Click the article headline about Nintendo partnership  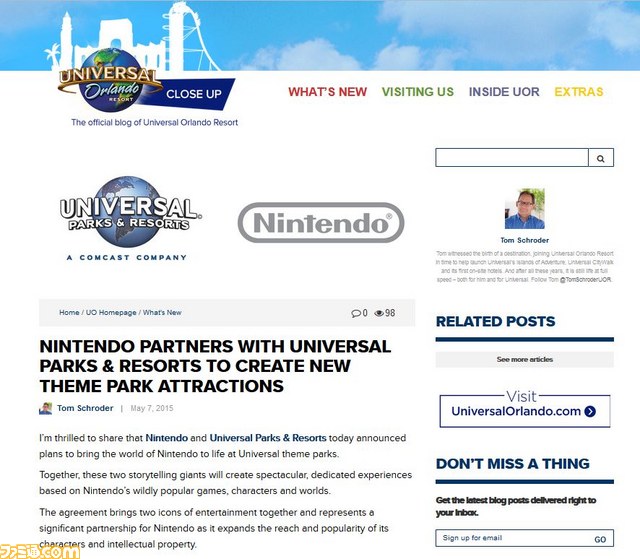pos(215,366)
